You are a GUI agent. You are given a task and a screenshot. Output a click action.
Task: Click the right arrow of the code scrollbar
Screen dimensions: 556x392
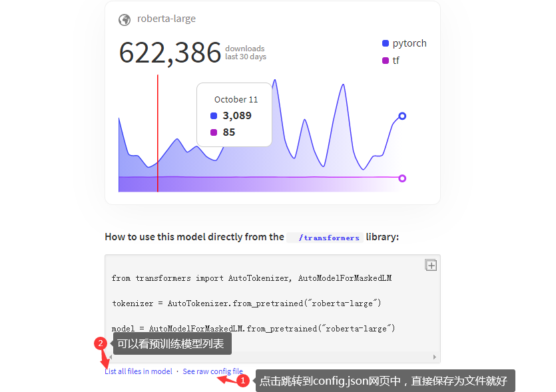pyautogui.click(x=435, y=357)
